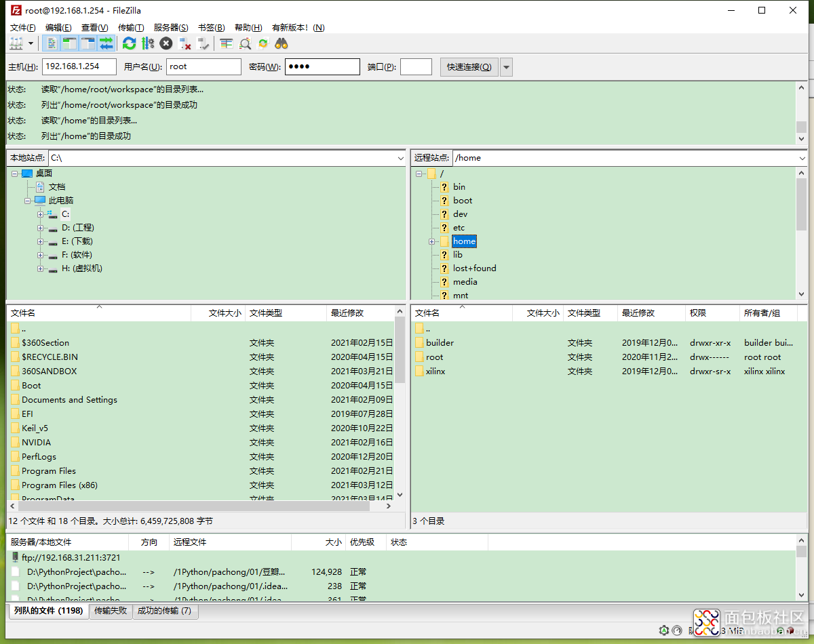Click the folder icon beside NVIDIA
This screenshot has width=814, height=644.
pyautogui.click(x=16, y=443)
